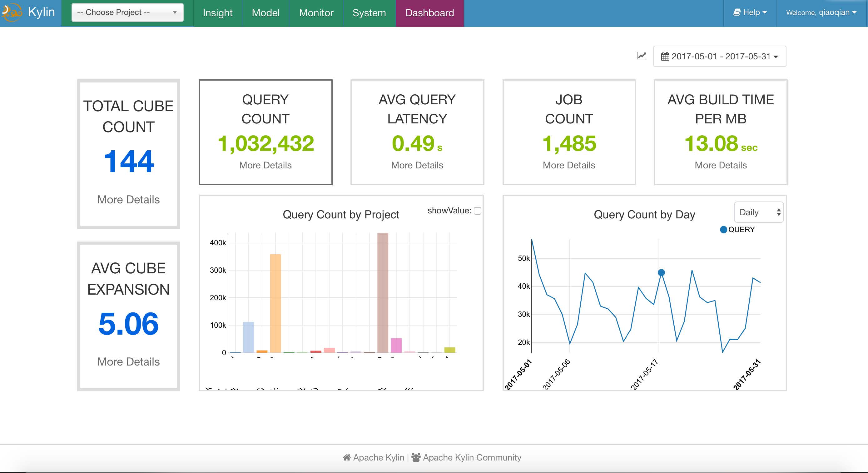This screenshot has height=473, width=868.
Task: Click More Details under Avg Cube Expansion
Action: (x=128, y=362)
